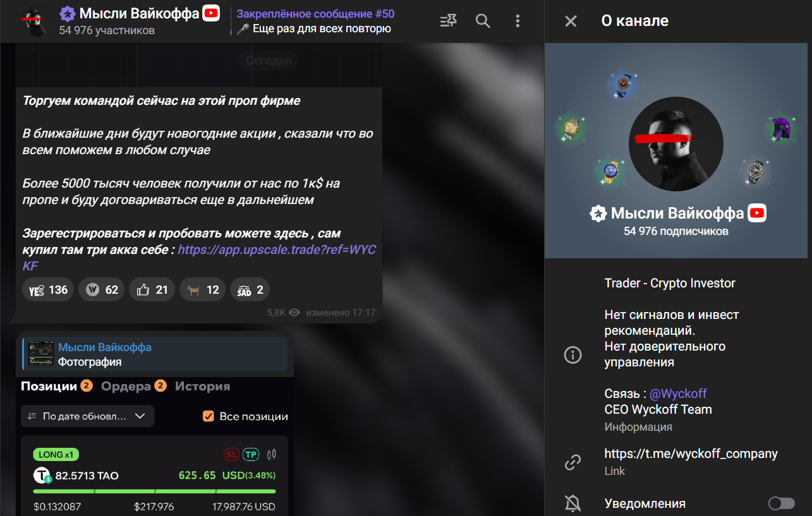Open the @Wyckoff contact link
812x516 pixels.
[x=678, y=393]
